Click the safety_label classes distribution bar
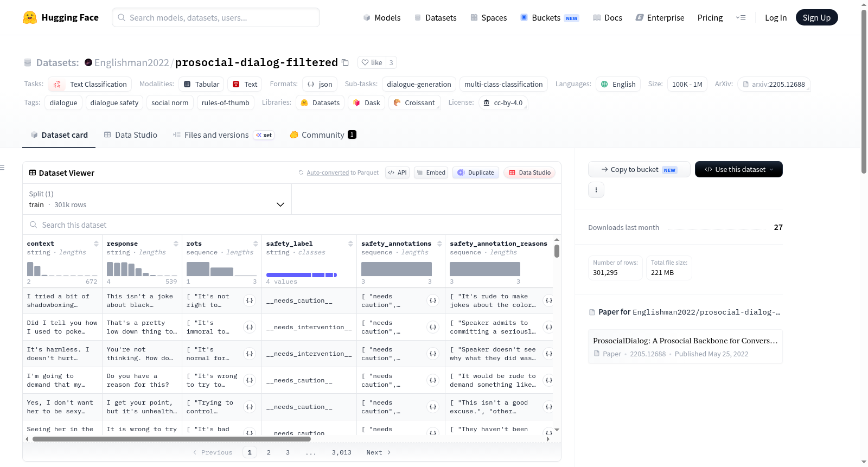868x467 pixels. (x=302, y=275)
